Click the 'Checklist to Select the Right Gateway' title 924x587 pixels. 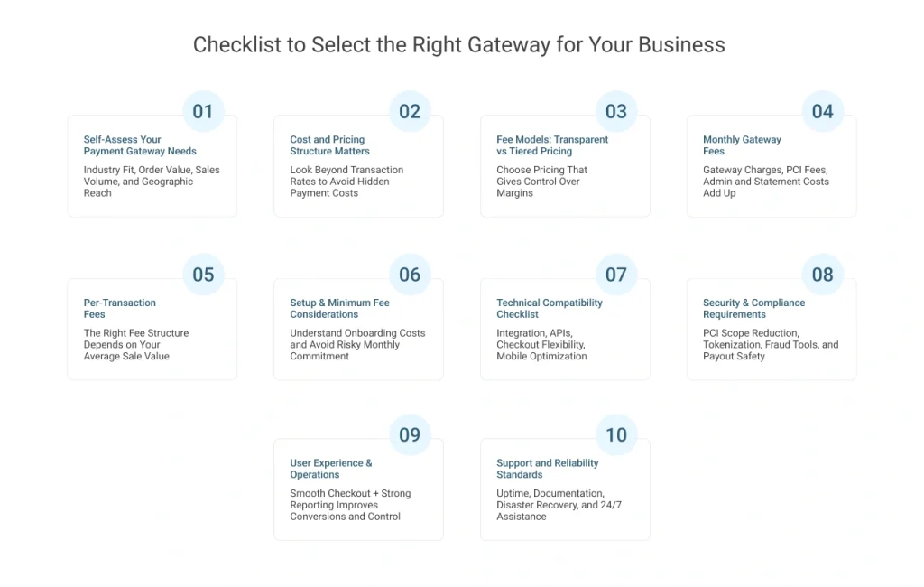tap(459, 44)
